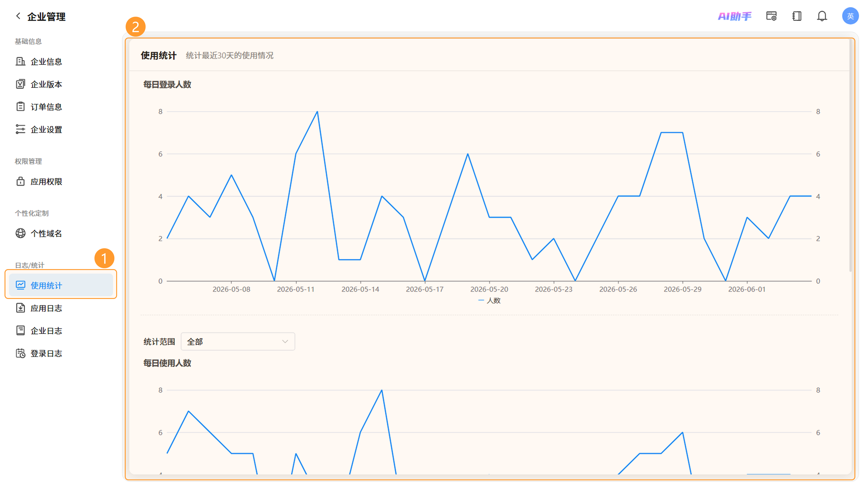This screenshot has width=868, height=488.
Task: Click the 每日登录人数 chart title
Action: (167, 84)
